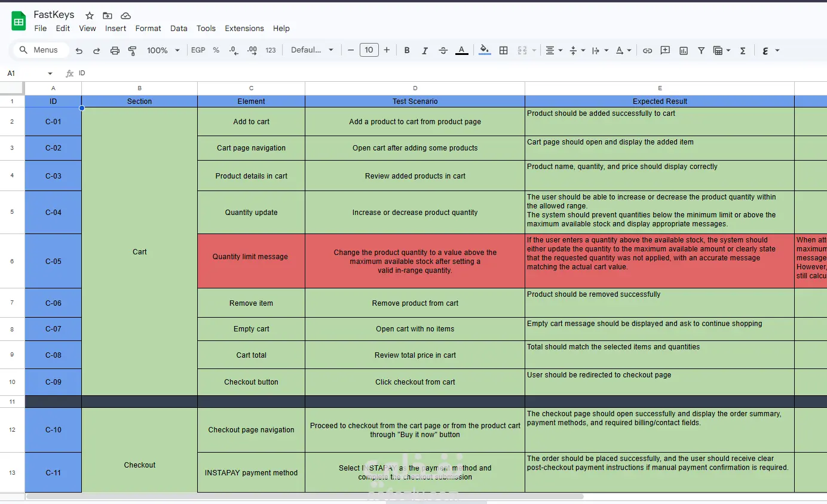
Task: Click the FastKeys document title
Action: click(54, 15)
